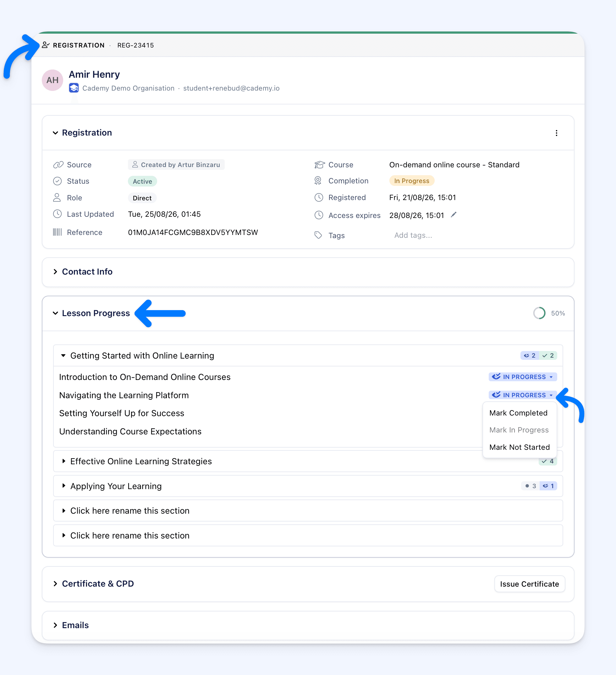Click the Active status badge
616x675 pixels.
143,181
